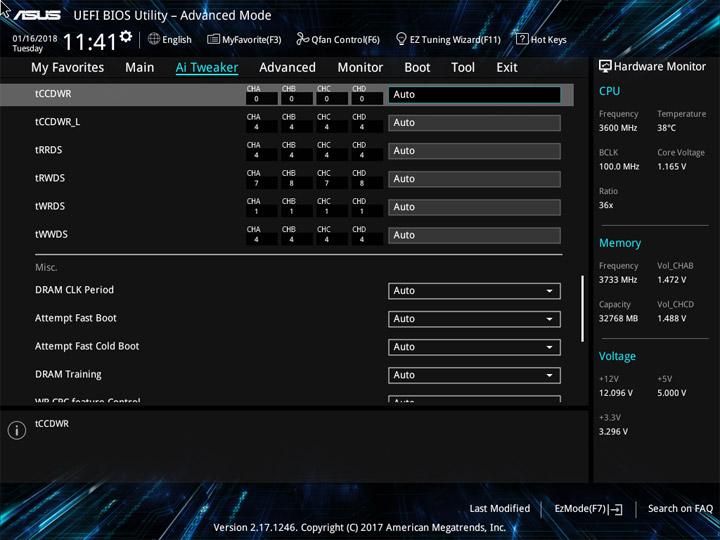
Task: Click the Hot Keys question mark icon
Action: [x=522, y=39]
